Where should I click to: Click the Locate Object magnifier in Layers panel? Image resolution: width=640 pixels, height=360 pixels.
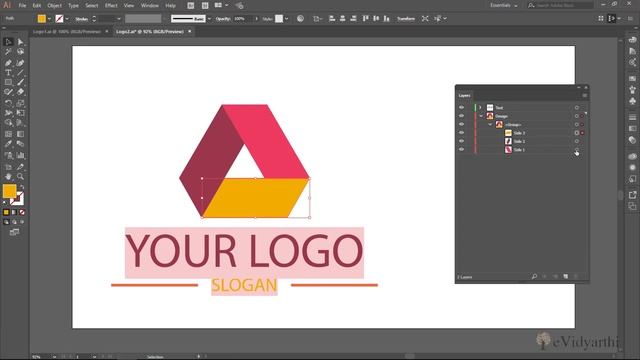point(534,277)
